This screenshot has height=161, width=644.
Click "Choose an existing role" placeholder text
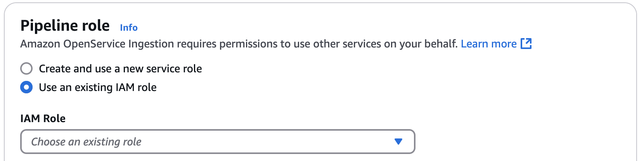pyautogui.click(x=86, y=142)
